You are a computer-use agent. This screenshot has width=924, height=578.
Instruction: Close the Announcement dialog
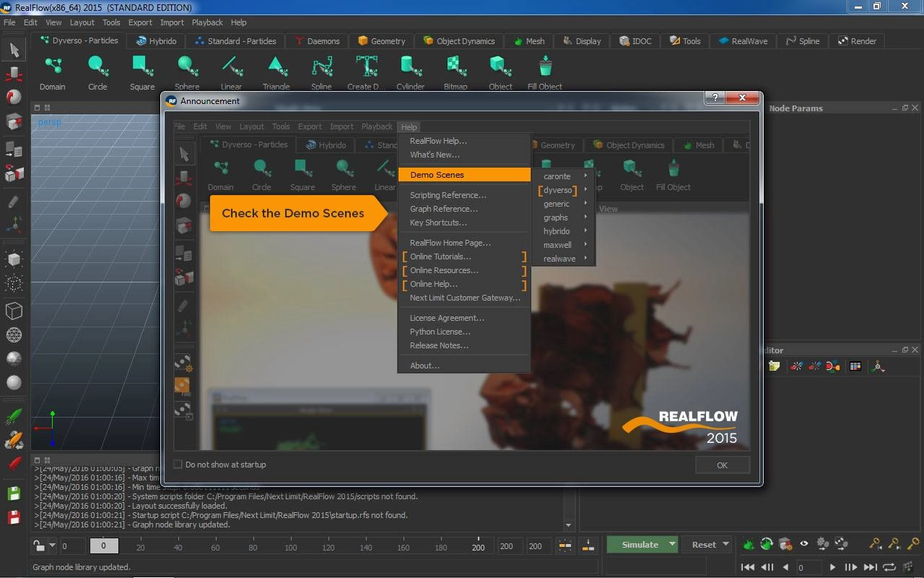742,98
